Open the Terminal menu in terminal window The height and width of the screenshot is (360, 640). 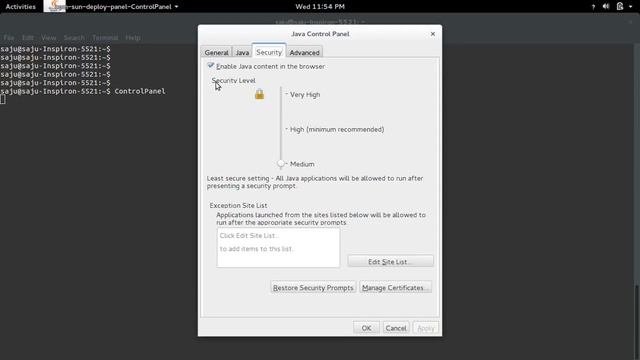[105, 38]
